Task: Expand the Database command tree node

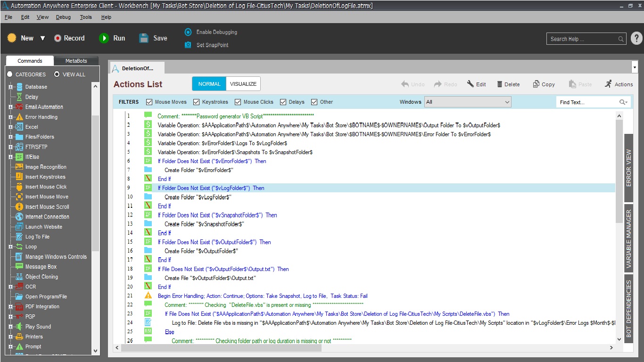Action: pyautogui.click(x=10, y=87)
